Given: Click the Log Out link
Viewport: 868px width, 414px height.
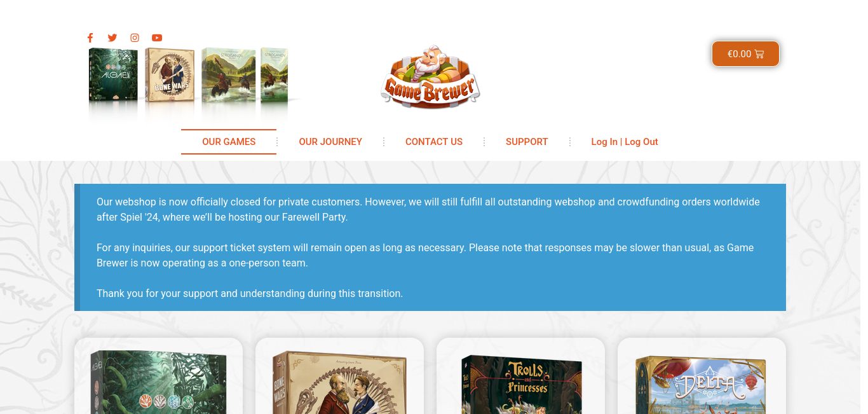Looking at the screenshot, I should click(641, 142).
